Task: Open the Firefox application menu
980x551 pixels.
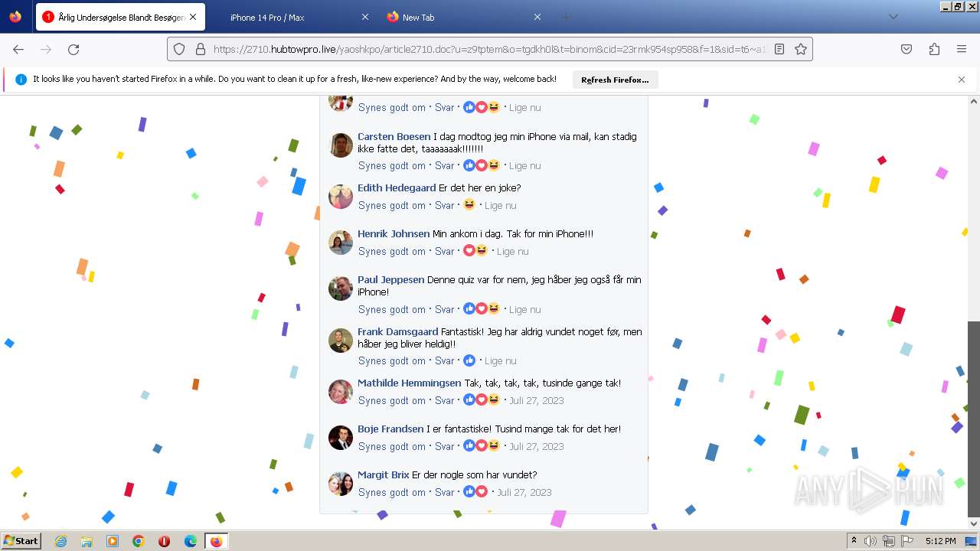Action: [962, 49]
